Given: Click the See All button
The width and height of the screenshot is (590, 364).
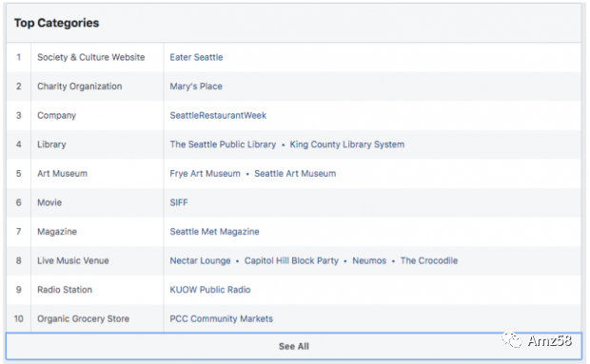Looking at the screenshot, I should click(293, 346).
